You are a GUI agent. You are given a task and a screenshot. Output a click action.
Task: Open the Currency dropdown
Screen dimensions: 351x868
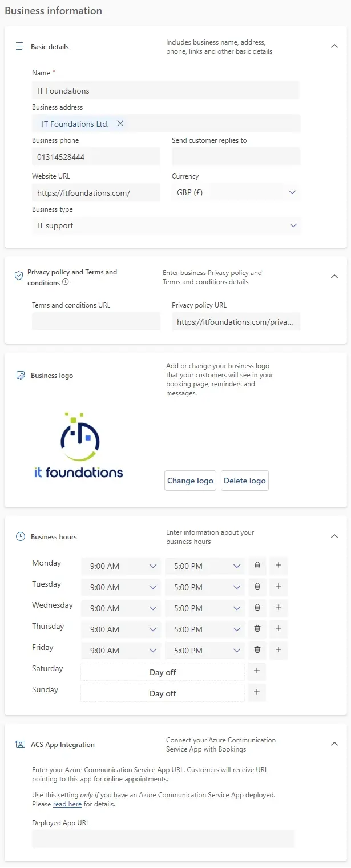click(x=236, y=193)
